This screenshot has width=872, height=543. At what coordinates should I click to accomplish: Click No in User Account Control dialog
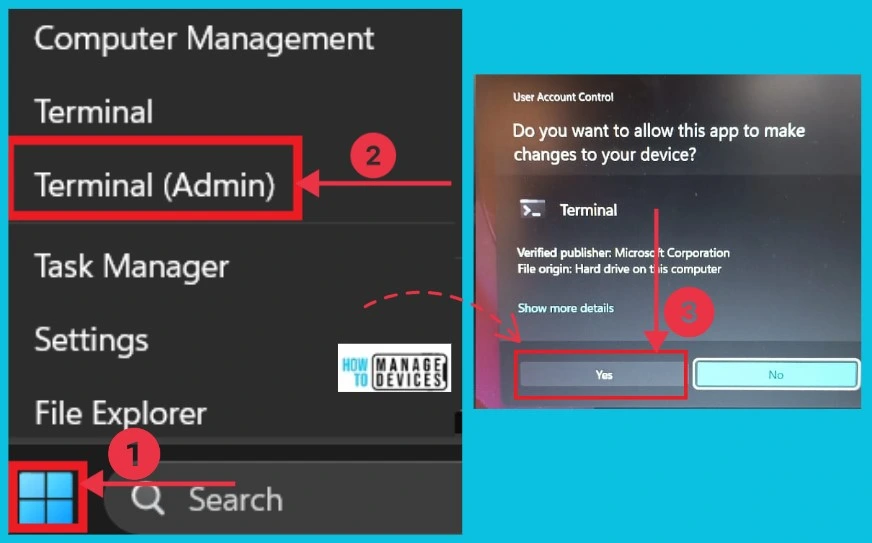pyautogui.click(x=776, y=374)
